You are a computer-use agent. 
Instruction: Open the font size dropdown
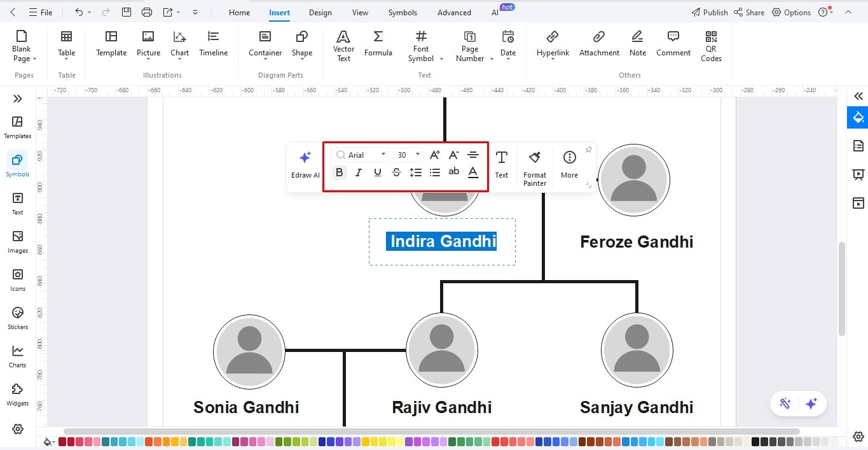[x=417, y=154]
